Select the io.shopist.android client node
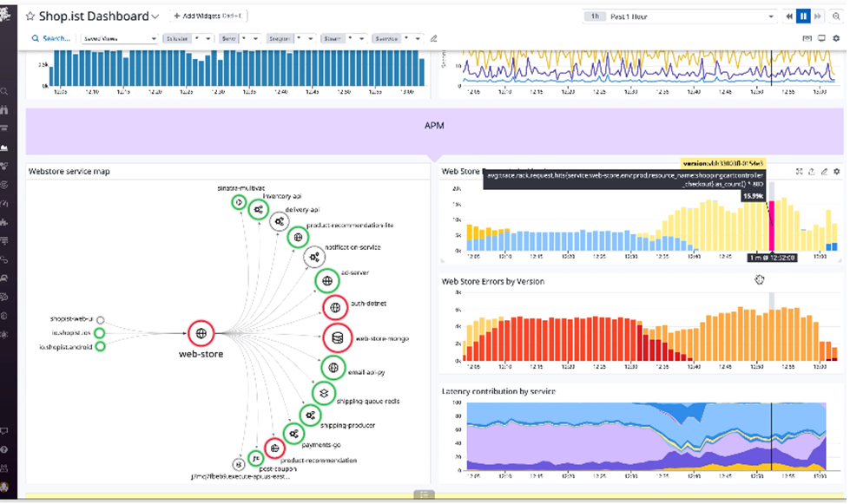Screen dimensions: 850x504 [x=101, y=346]
